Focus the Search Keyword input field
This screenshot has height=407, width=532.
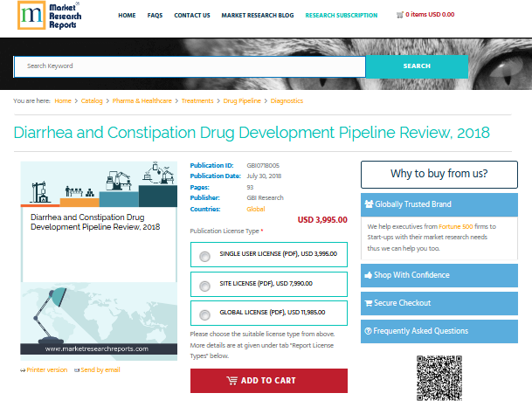tap(190, 67)
